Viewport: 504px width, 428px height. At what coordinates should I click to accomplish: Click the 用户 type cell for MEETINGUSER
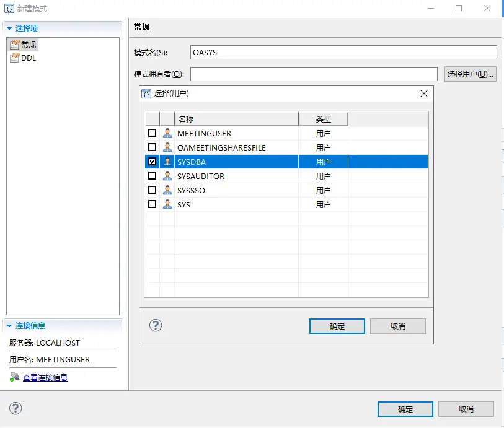[x=323, y=133]
